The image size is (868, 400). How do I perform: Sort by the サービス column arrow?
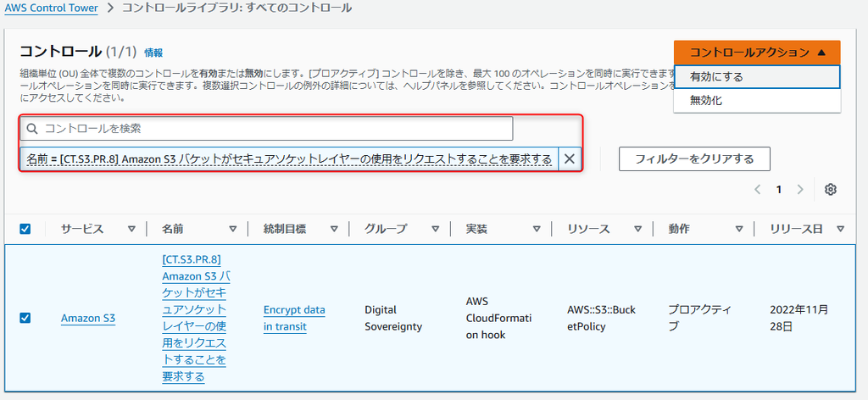click(x=131, y=229)
